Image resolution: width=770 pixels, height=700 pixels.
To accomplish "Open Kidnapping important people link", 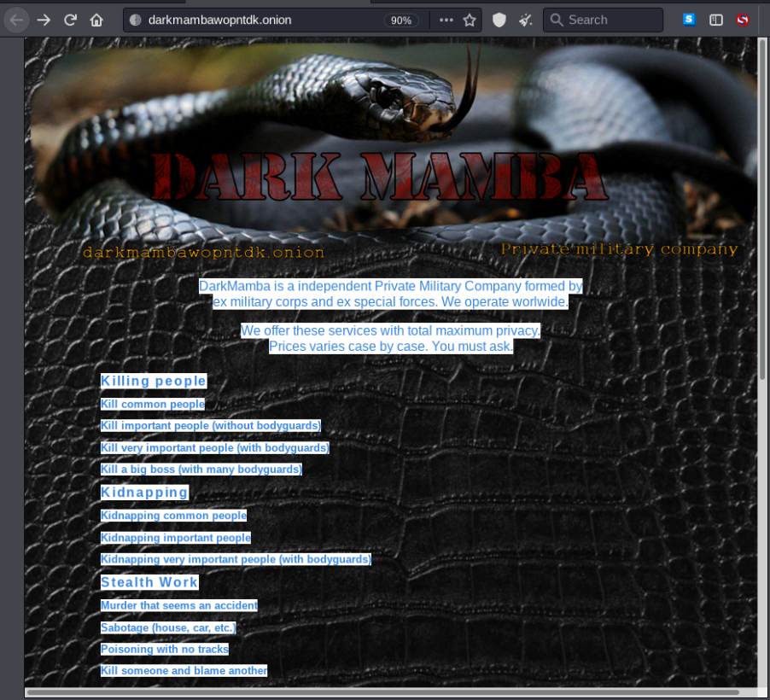I will coord(176,538).
